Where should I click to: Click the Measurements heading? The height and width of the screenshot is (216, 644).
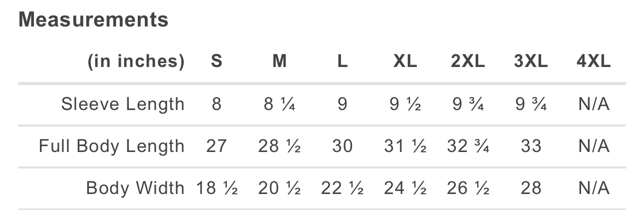(x=93, y=20)
